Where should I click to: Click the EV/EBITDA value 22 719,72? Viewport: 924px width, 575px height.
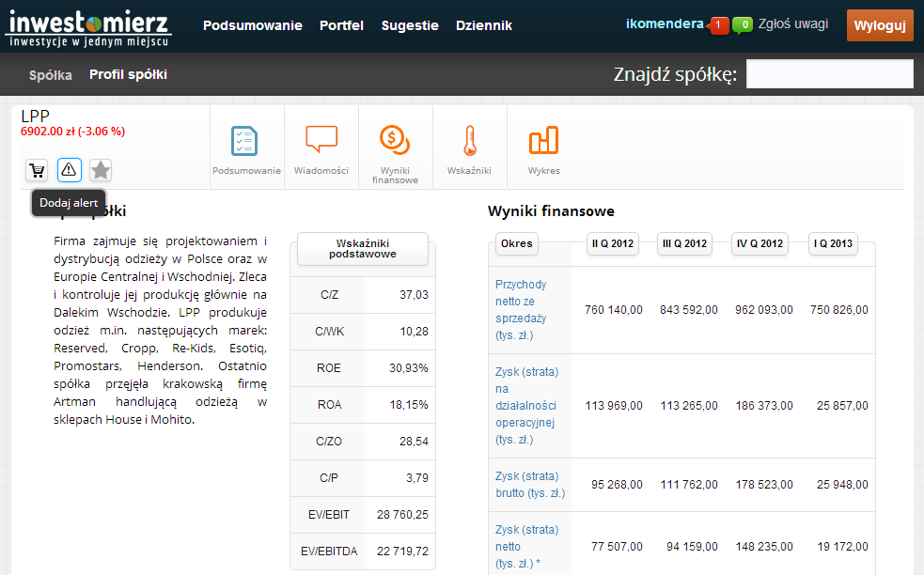point(402,551)
